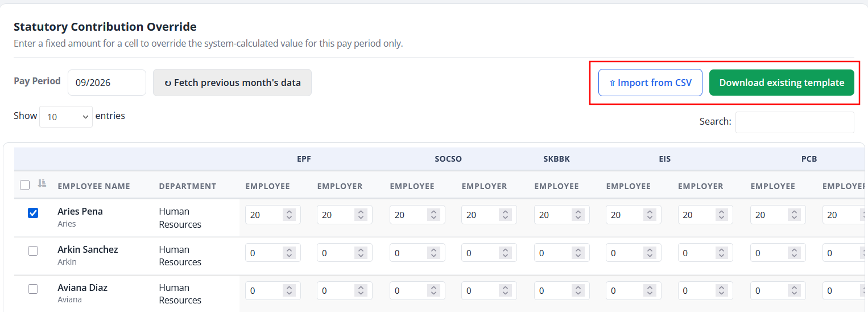
Task: Click spinner on Aries Pena EIS Employee field
Action: tap(650, 215)
